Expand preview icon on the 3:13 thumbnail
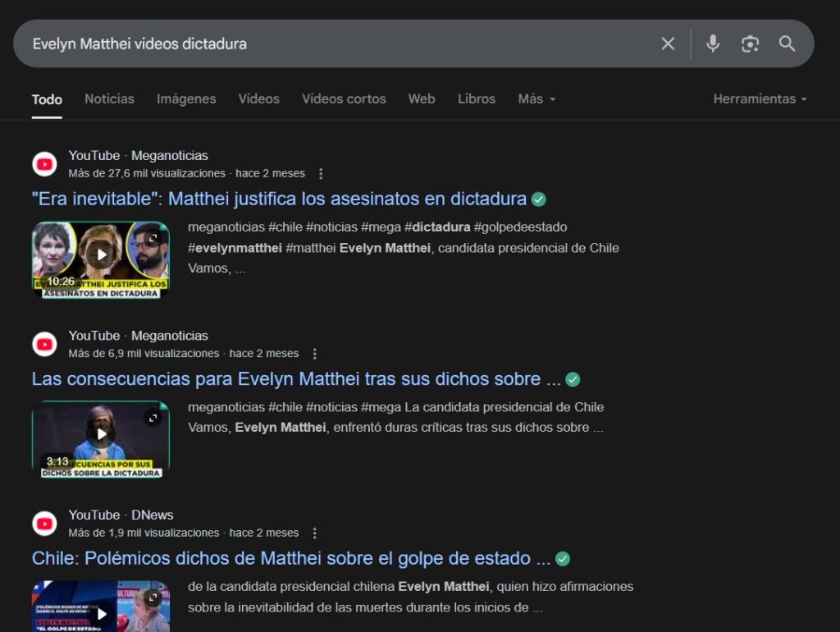Image resolution: width=840 pixels, height=632 pixels. pos(153,418)
